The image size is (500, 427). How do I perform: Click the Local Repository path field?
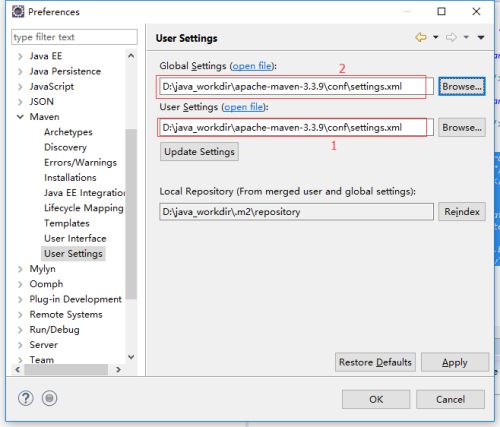[x=296, y=212]
